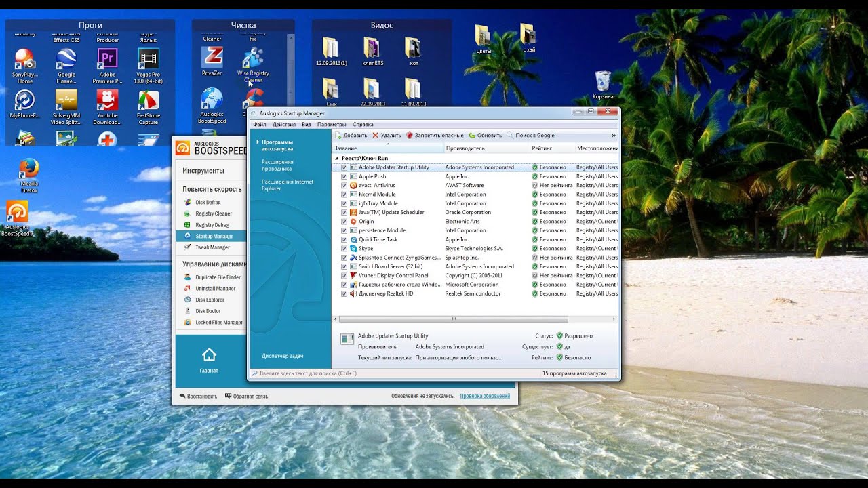
Task: Open Registry Cleaner in BoostSpeed window
Action: coord(214,213)
